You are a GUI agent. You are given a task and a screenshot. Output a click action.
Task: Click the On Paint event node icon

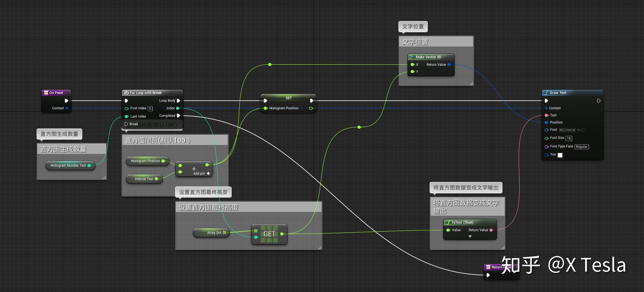(x=46, y=93)
